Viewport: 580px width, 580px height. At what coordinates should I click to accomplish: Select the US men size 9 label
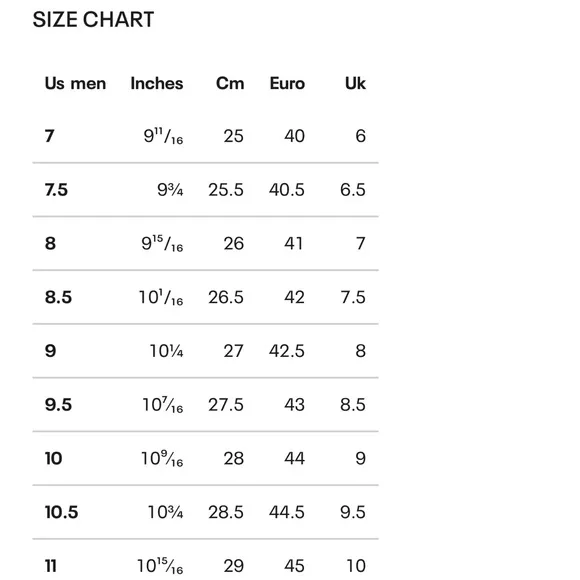[x=50, y=351]
